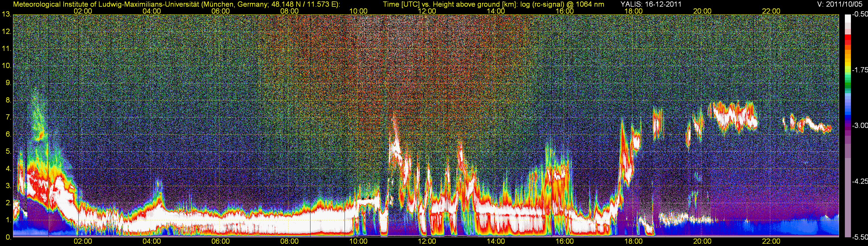The width and height of the screenshot is (868, 246).
Task: Click the 10:00 label on the bottom time axis
Action: click(x=358, y=241)
